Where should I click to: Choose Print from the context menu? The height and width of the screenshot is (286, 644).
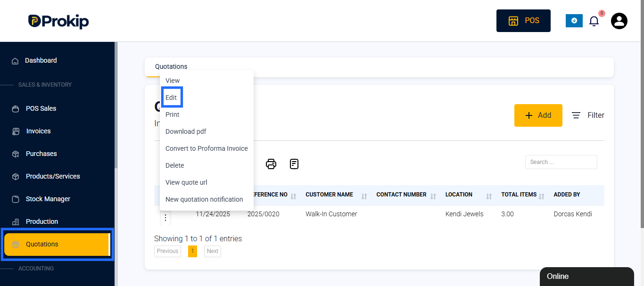206,114
